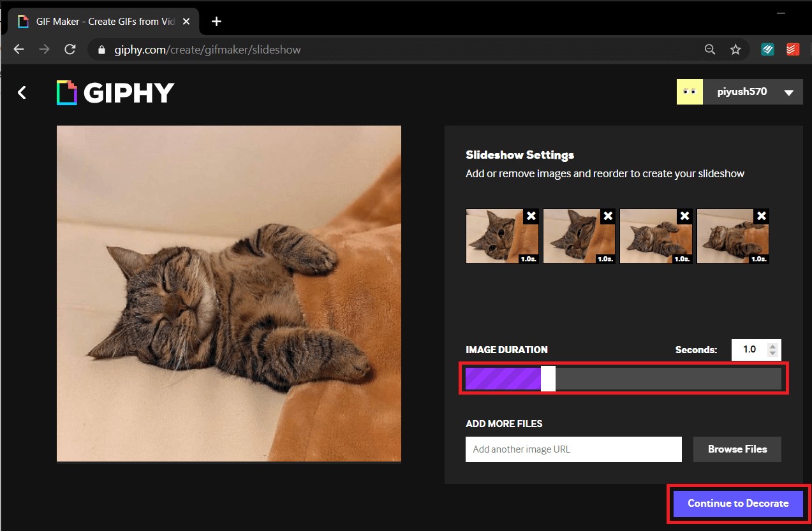This screenshot has width=812, height=531.
Task: Remove the first cat image from slideshow
Action: [531, 216]
